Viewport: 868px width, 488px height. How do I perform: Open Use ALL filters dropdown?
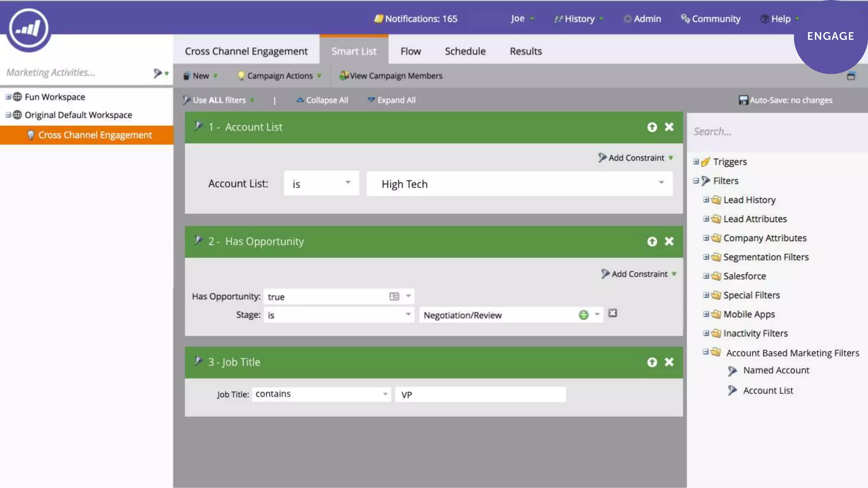(219, 100)
